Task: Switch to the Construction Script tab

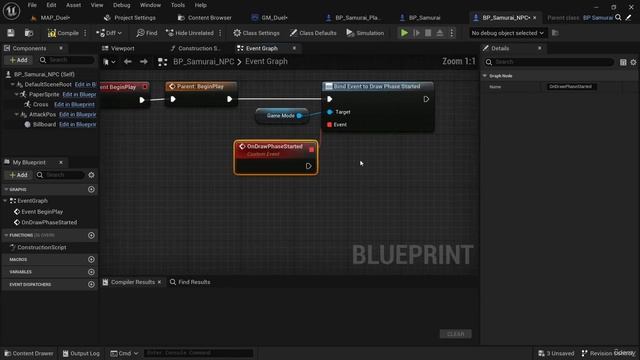Action: [195, 48]
